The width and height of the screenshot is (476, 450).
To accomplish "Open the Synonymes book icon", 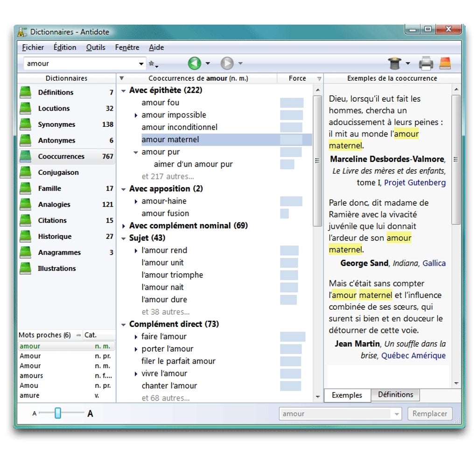I will pos(25,125).
